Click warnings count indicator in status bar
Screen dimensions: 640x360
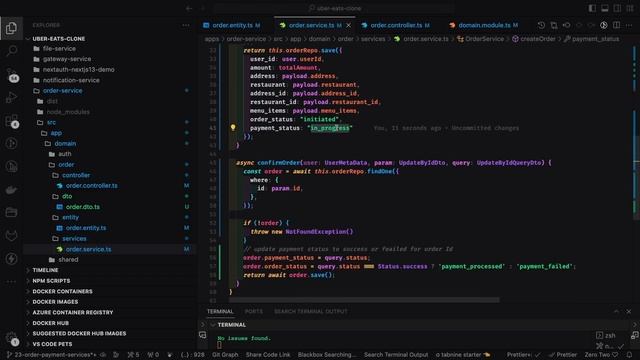(x=153, y=355)
